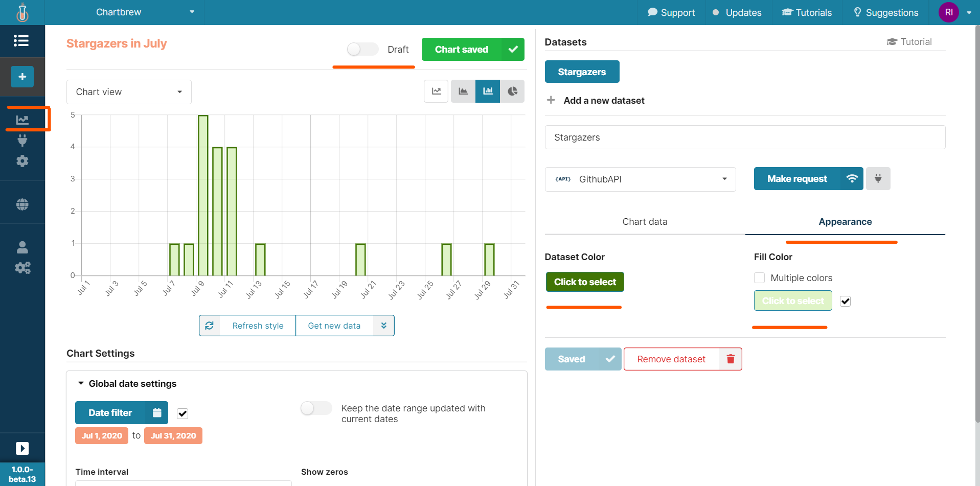This screenshot has height=486, width=980.
Task: Click the Make request button
Action: coord(797,179)
